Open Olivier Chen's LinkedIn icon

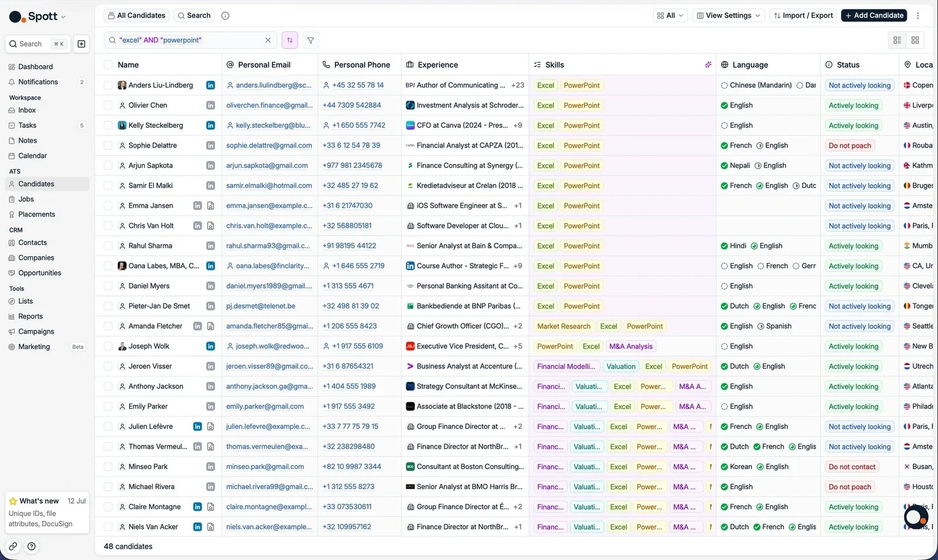[x=210, y=105]
